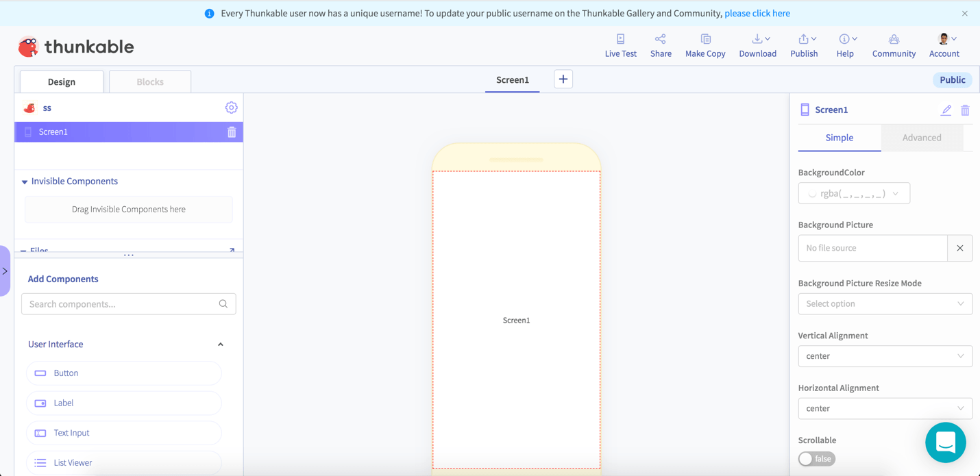Viewport: 980px width, 476px height.
Task: Click the Live Test icon
Action: 620,40
